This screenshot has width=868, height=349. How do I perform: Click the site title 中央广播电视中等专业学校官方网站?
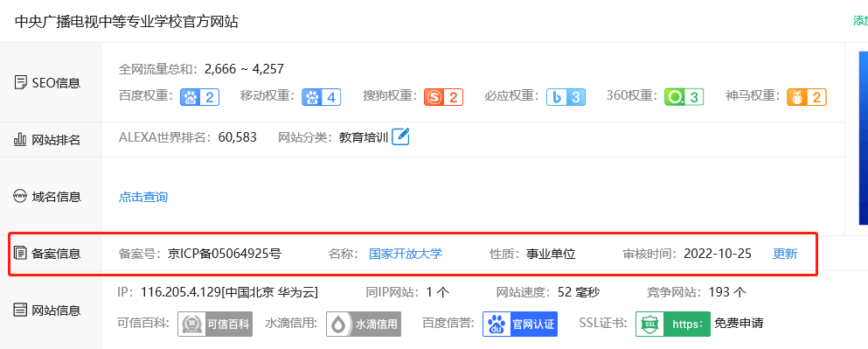(x=127, y=22)
